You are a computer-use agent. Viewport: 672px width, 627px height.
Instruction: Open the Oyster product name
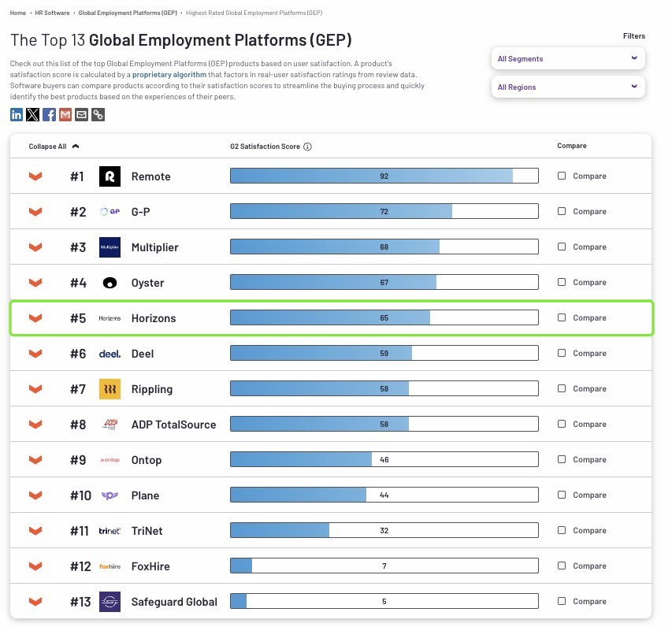point(147,283)
